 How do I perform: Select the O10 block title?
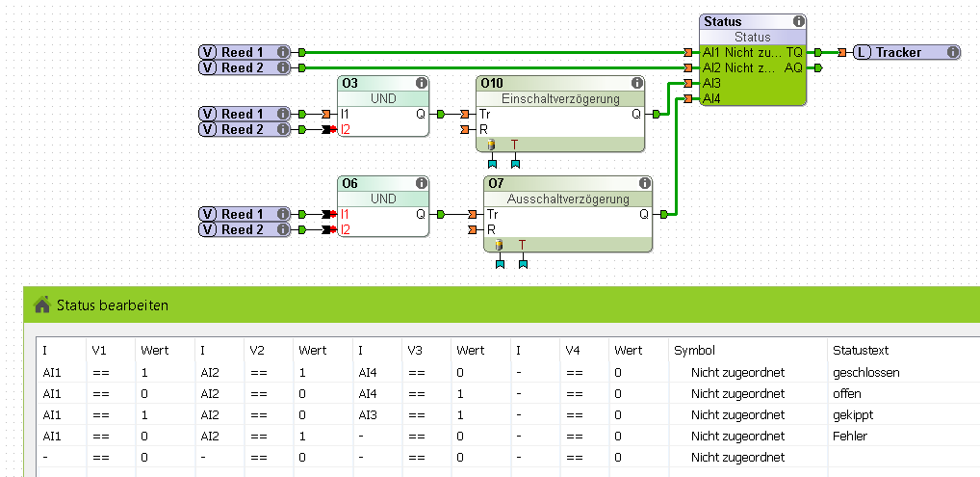click(x=492, y=83)
